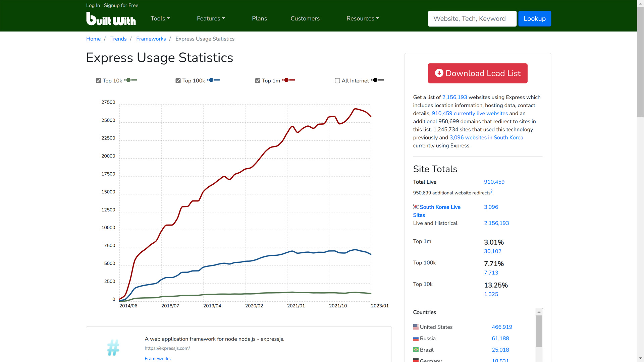Click the page scrollbar up arrow
Viewport: 644px width, 362px height.
pos(640,3)
